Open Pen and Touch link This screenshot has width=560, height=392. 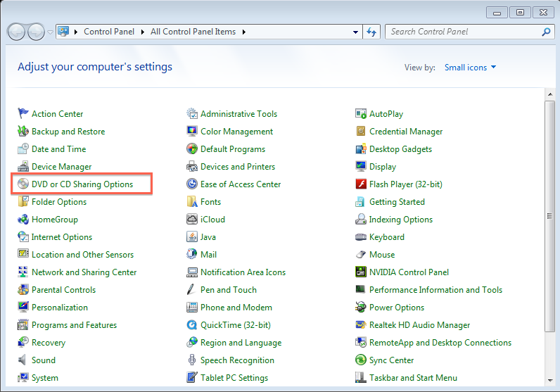(229, 290)
